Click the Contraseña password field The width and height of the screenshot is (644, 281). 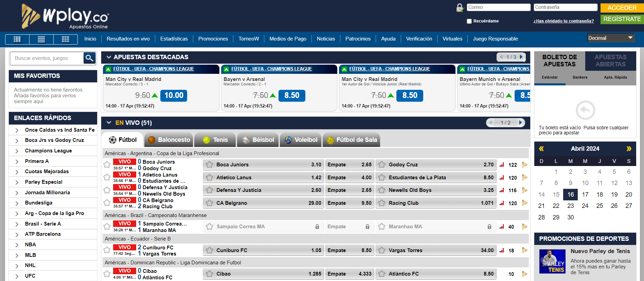pos(565,7)
